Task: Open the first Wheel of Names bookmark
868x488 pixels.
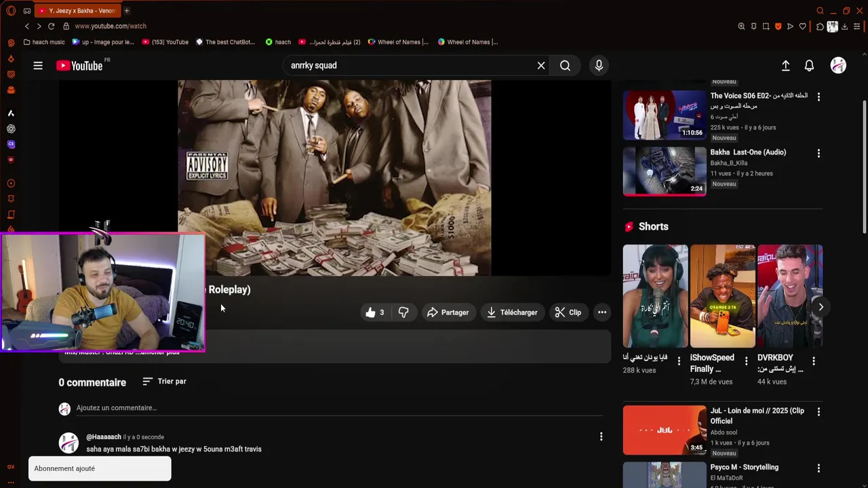Action: tap(398, 42)
